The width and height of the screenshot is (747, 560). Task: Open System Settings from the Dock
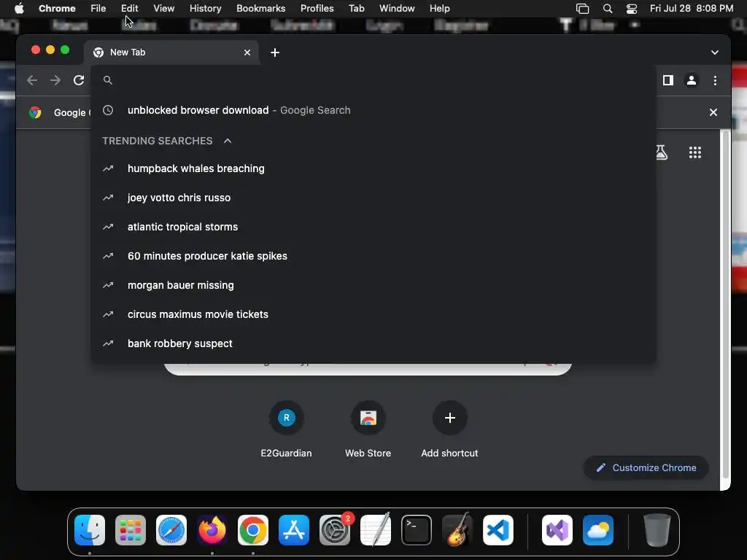click(335, 530)
